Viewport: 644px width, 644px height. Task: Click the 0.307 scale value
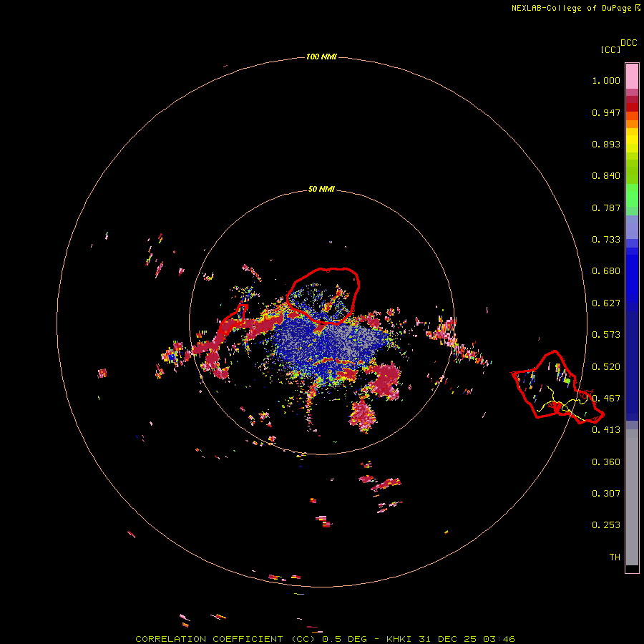coord(606,494)
